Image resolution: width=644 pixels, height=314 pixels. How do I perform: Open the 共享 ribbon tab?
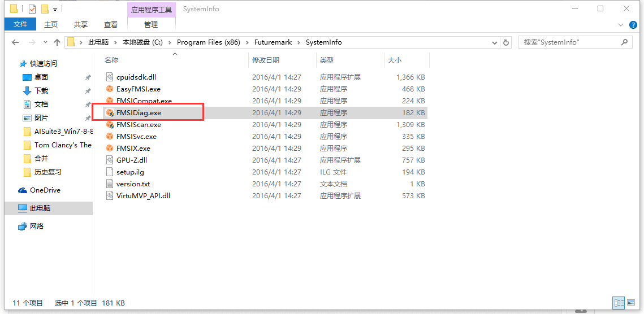[81, 25]
